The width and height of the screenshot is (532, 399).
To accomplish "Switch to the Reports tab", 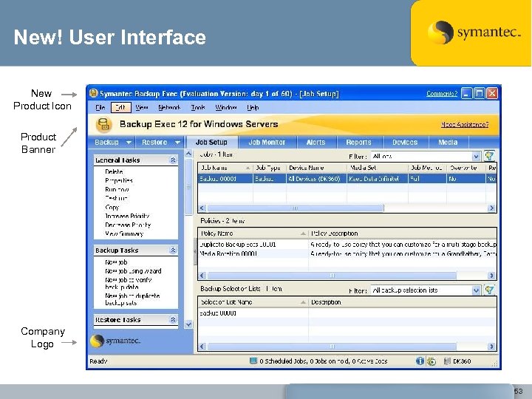I will [358, 142].
